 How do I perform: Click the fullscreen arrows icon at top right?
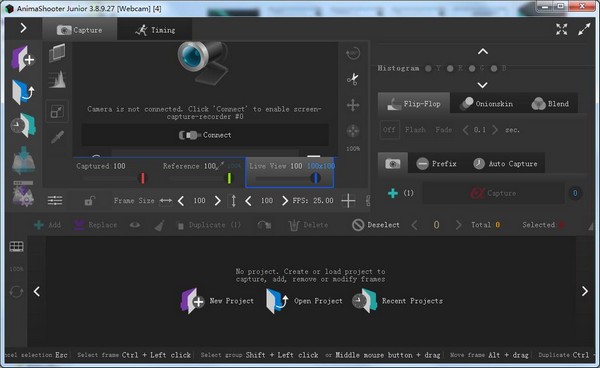561,29
